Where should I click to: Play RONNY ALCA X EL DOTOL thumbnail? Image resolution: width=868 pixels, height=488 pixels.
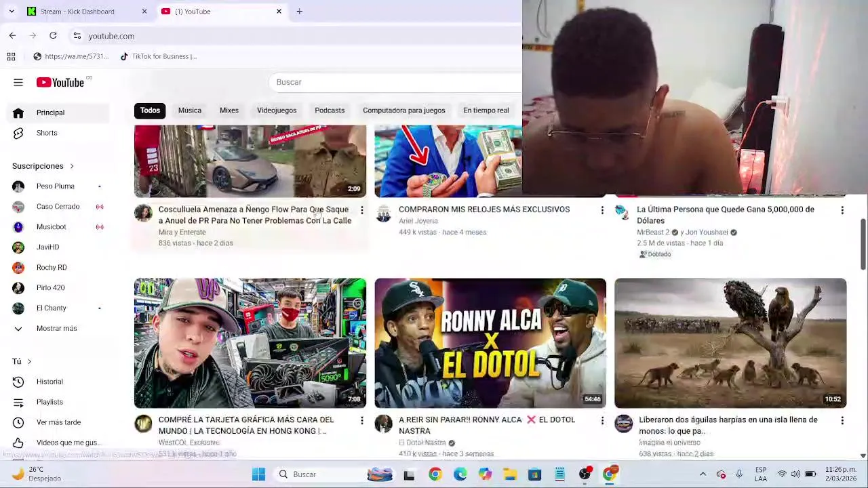point(490,343)
